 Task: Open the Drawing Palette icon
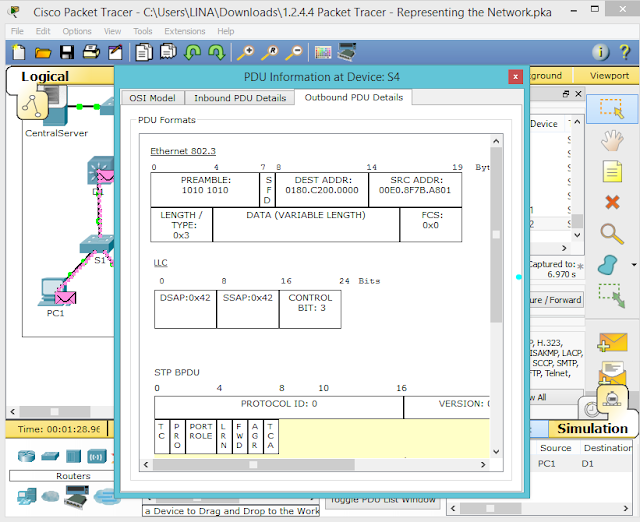(x=323, y=53)
